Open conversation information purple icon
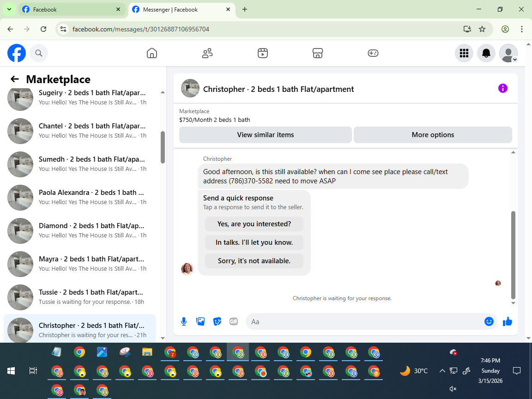 pyautogui.click(x=502, y=89)
